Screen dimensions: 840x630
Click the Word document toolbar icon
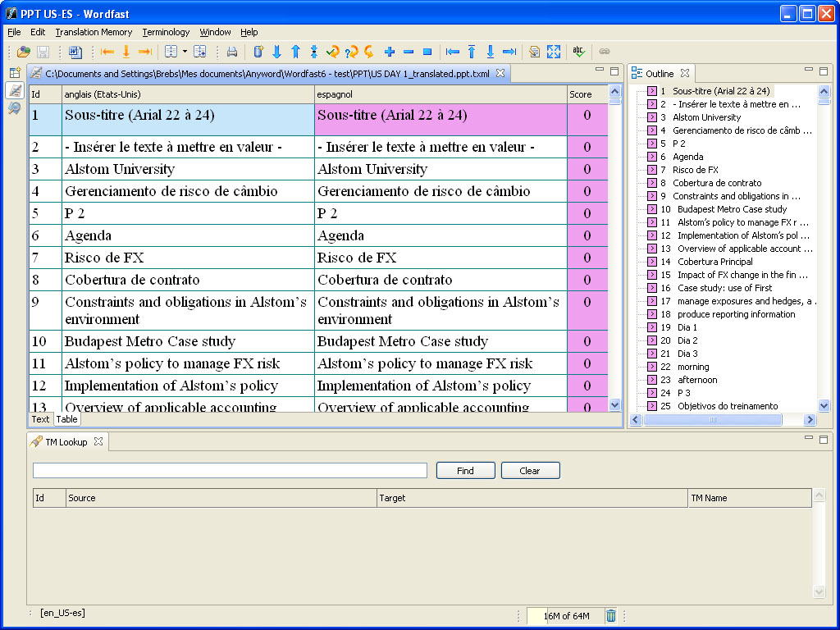click(x=75, y=52)
